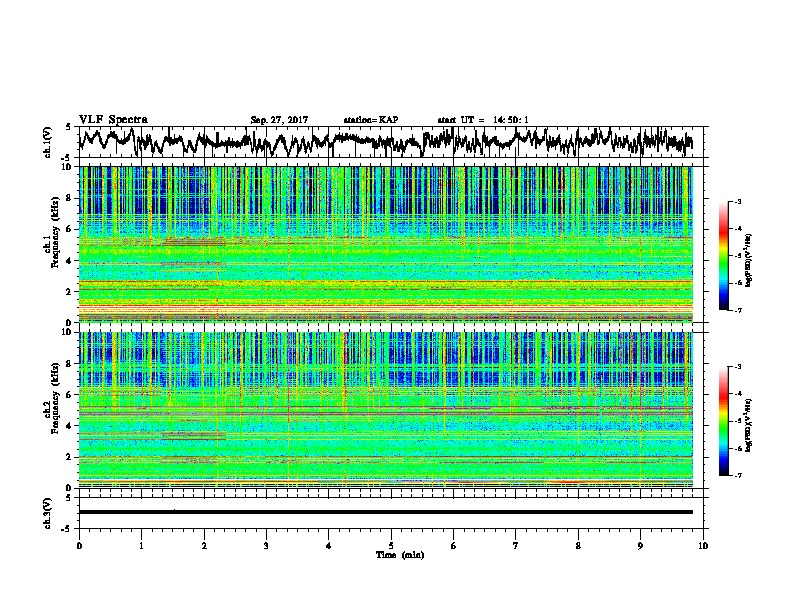This screenshot has height=612, width=792.
Task: Click time axis tick label 10
Action: [703, 545]
